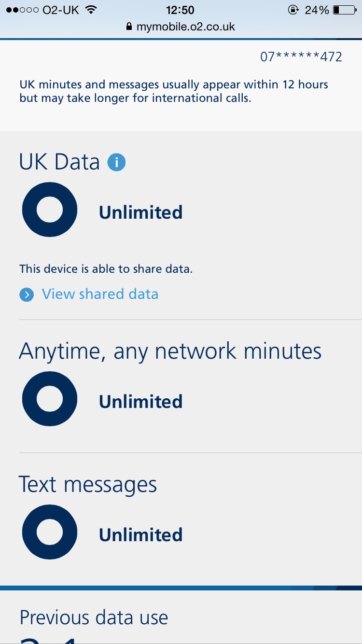Image resolution: width=362 pixels, height=644 pixels.
Task: Click the network minutes usage ring
Action: point(50,399)
